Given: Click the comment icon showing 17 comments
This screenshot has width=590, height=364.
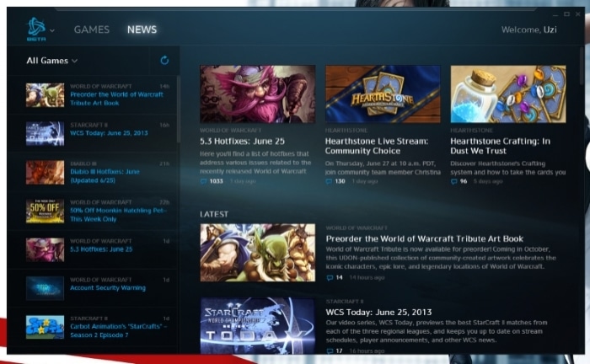Looking at the screenshot, I should click(x=330, y=351).
